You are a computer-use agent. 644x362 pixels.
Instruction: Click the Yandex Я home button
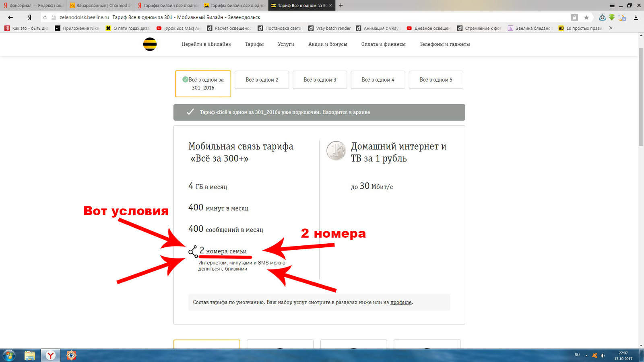click(x=29, y=17)
